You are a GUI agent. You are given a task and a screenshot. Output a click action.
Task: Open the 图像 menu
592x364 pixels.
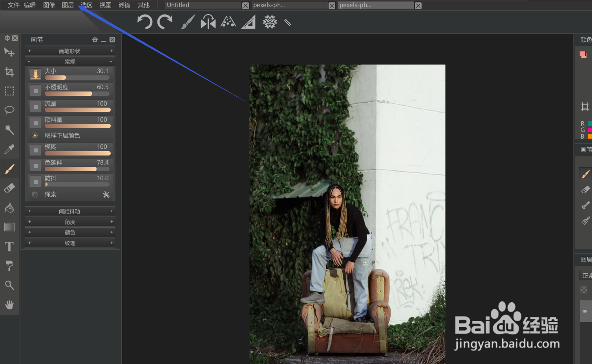coord(49,5)
